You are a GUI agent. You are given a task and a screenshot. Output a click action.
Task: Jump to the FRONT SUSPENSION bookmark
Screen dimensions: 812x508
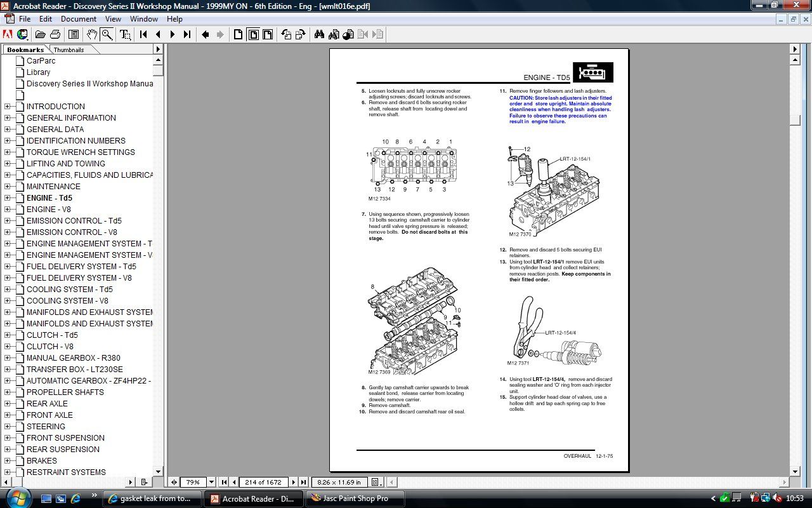(x=65, y=438)
